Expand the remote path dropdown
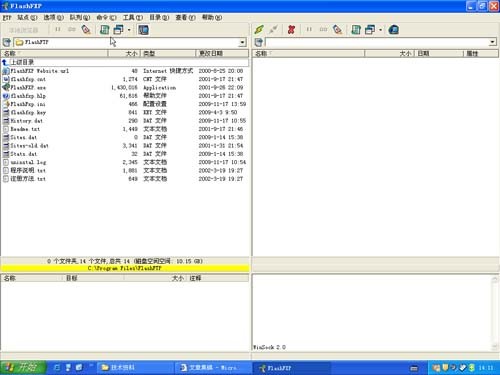500x375 pixels. pos(493,42)
